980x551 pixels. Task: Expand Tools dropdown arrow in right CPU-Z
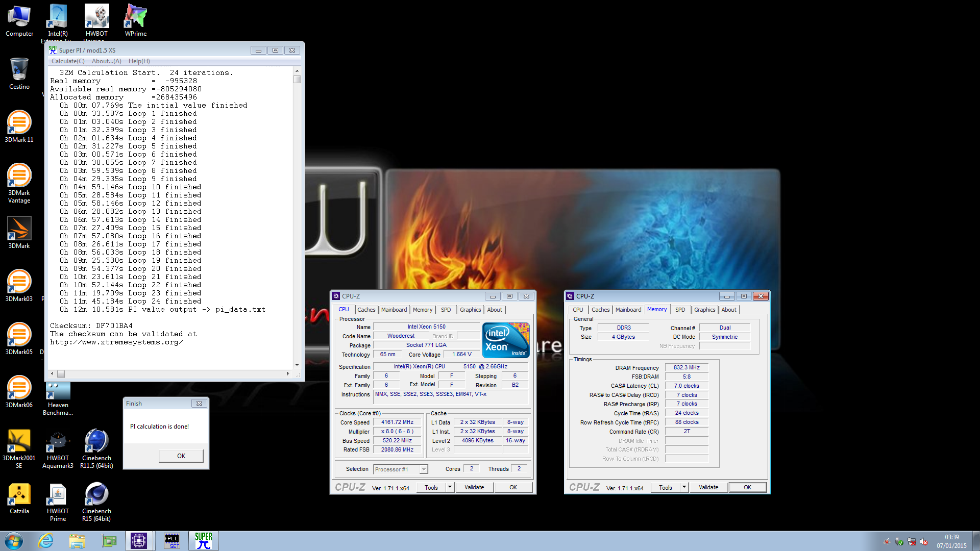(x=684, y=487)
